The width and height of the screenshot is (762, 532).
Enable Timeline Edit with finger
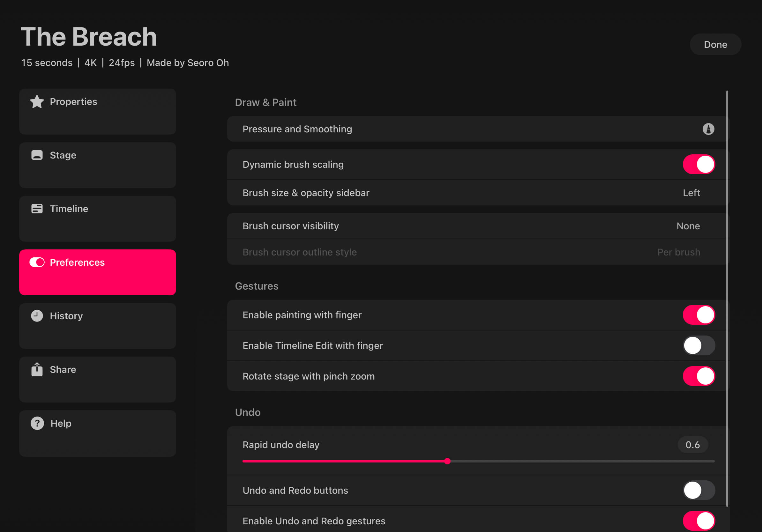(698, 345)
